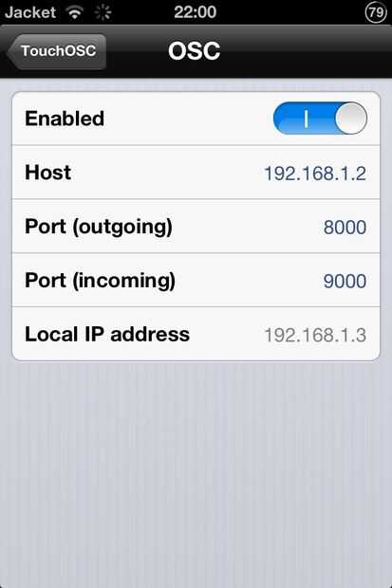Image resolution: width=392 pixels, height=588 pixels.
Task: Tap the Wi-Fi status icon
Action: [x=75, y=12]
